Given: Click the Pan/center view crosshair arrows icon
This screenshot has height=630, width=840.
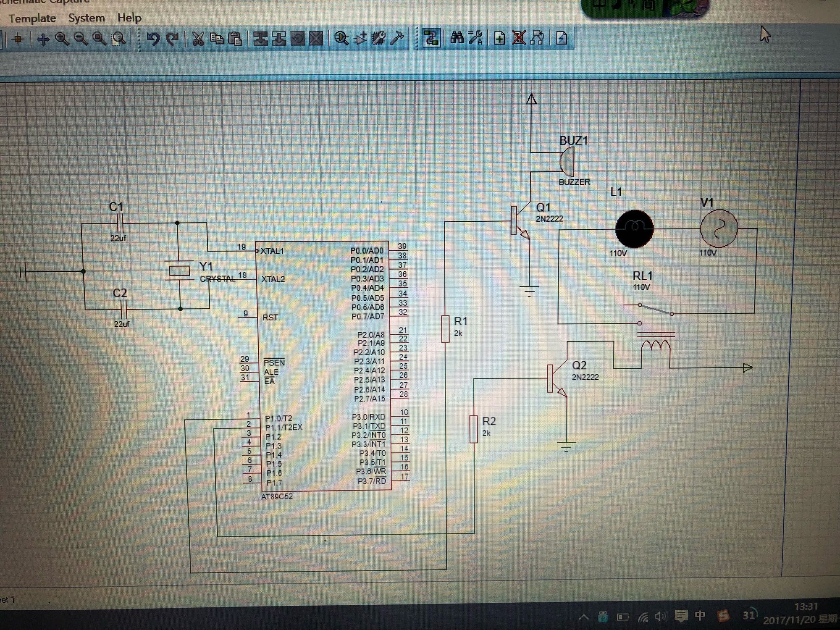Looking at the screenshot, I should [x=43, y=39].
